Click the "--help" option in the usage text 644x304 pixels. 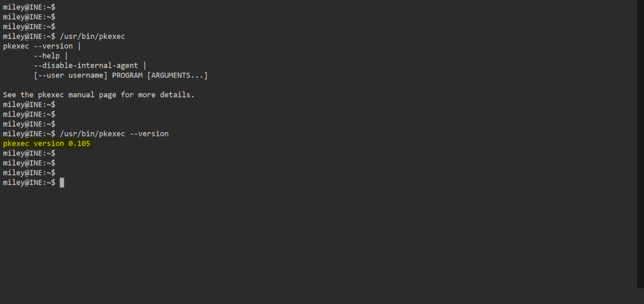point(46,56)
